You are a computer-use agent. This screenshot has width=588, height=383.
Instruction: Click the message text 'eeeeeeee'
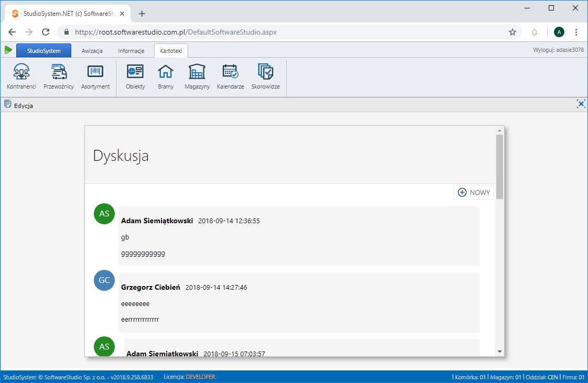(135, 304)
